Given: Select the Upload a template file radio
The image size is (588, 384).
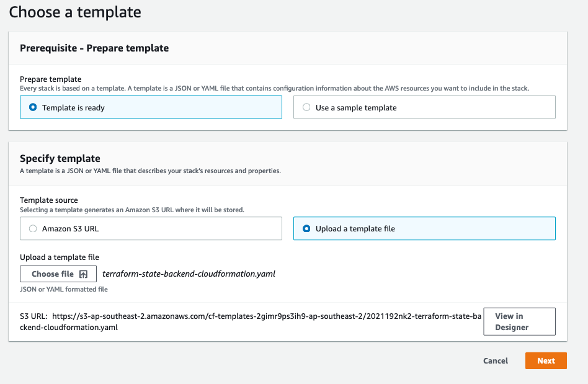Looking at the screenshot, I should pos(306,228).
